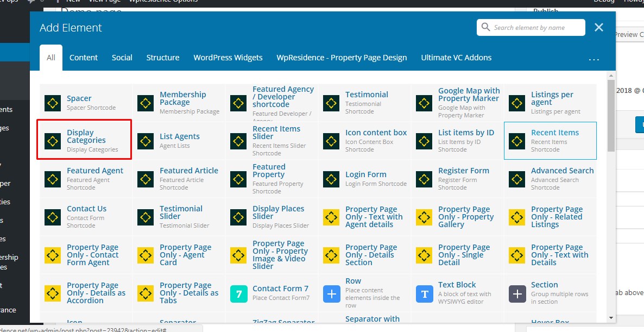Click the Section element plus icon

click(517, 294)
